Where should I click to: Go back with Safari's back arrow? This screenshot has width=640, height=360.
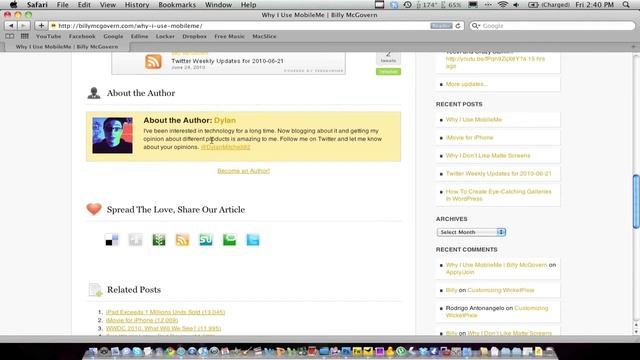click(11, 26)
